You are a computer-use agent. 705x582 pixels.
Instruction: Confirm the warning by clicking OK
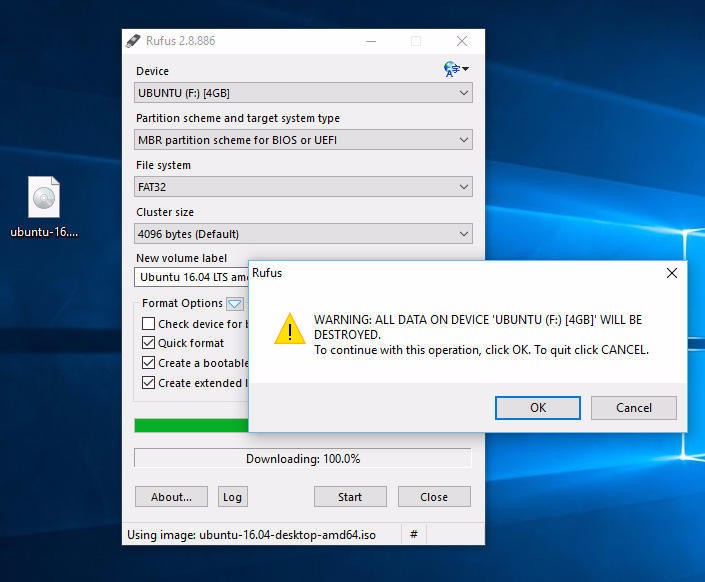tap(538, 407)
